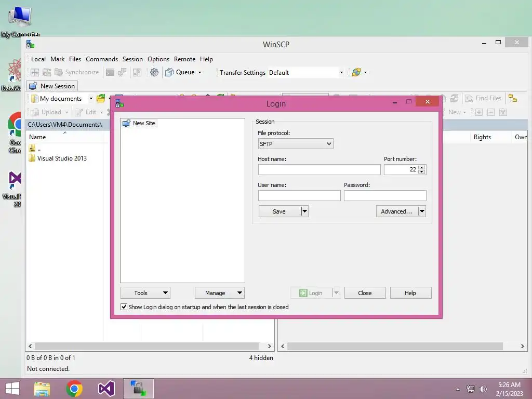The image size is (532, 399).
Task: Open the Mark menu
Action: (57, 59)
